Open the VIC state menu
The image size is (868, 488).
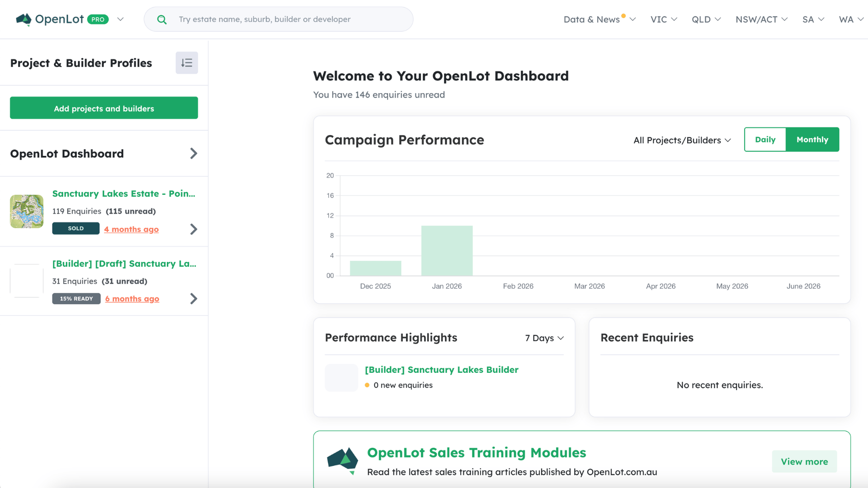[664, 19]
